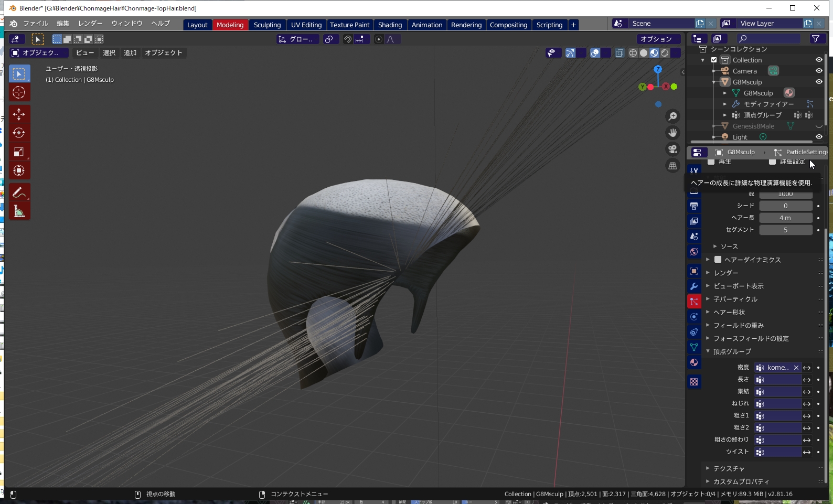
Task: Select the 3D Cursor tool
Action: (19, 93)
